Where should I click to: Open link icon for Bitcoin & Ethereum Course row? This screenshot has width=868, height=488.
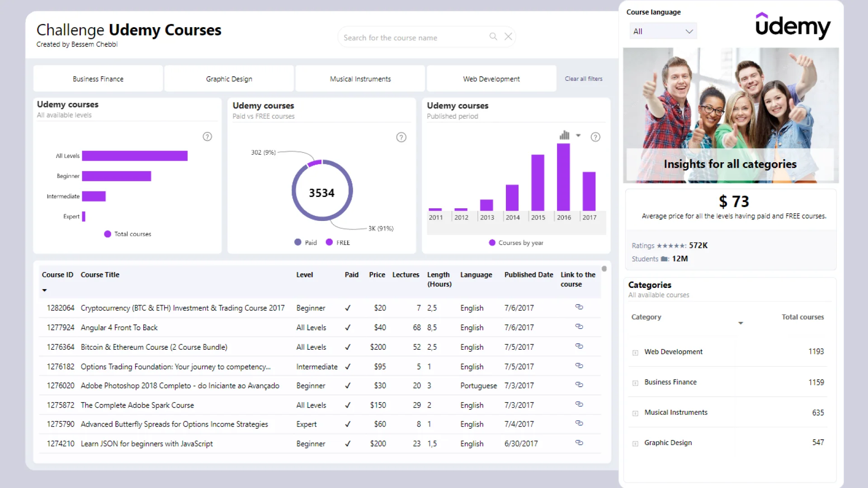tap(579, 346)
